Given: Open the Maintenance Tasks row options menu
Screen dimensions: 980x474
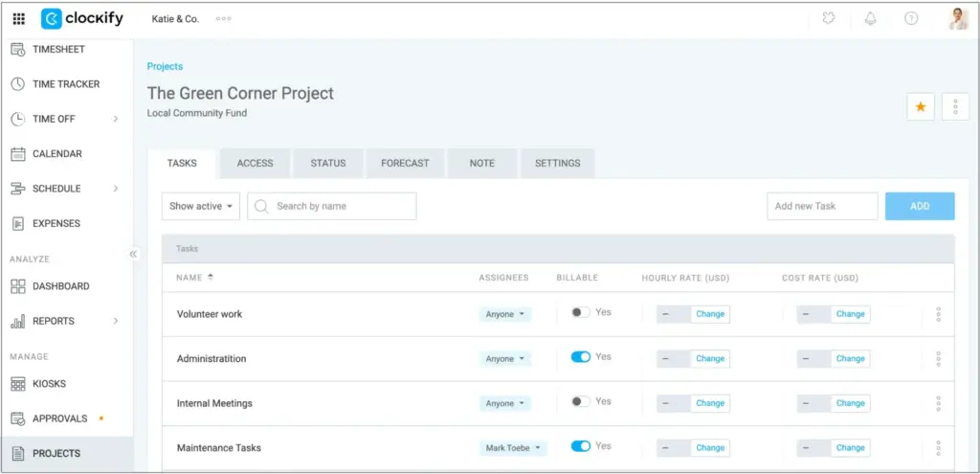Looking at the screenshot, I should tap(939, 448).
